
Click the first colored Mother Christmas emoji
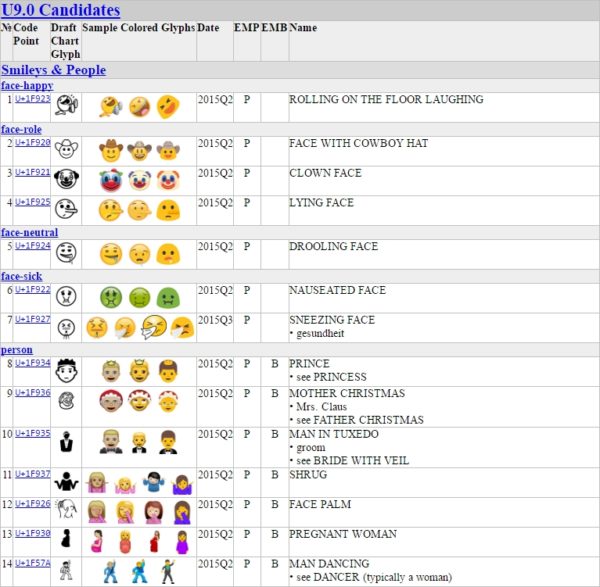[x=111, y=401]
